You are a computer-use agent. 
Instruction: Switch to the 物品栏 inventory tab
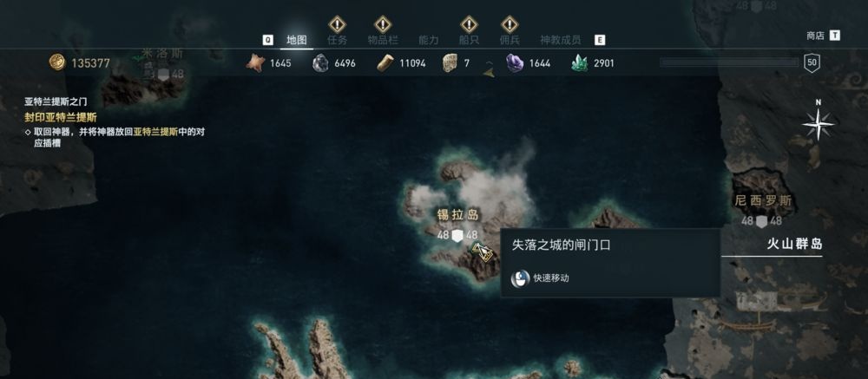point(383,40)
